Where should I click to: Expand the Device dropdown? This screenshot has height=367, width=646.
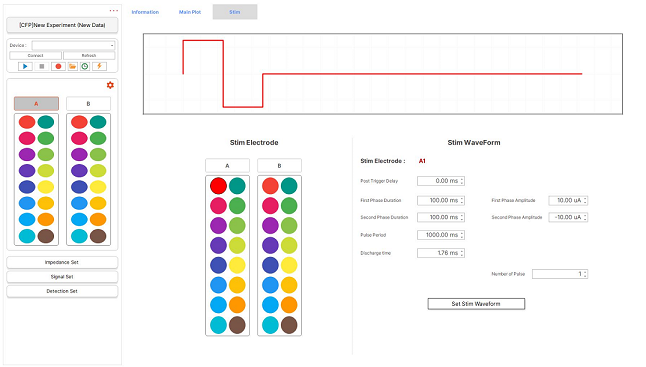(x=73, y=45)
